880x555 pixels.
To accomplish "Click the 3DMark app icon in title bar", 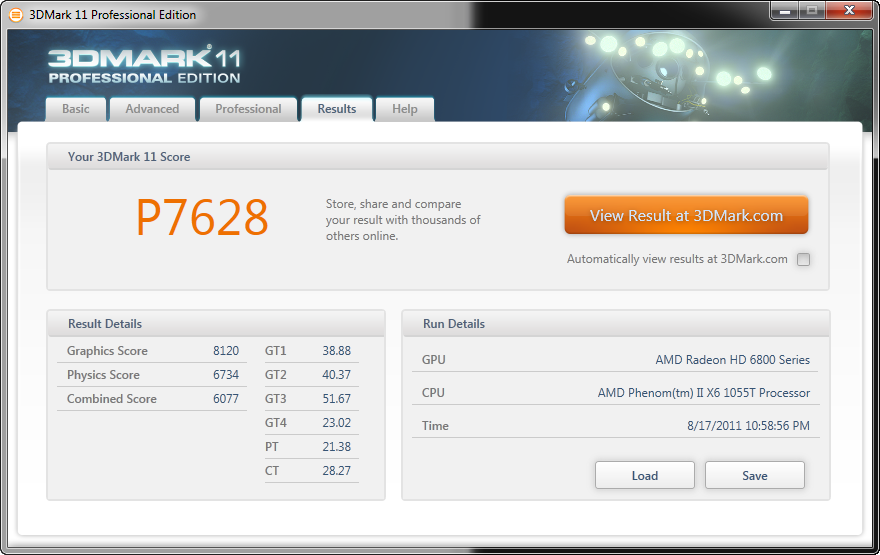I will point(16,15).
